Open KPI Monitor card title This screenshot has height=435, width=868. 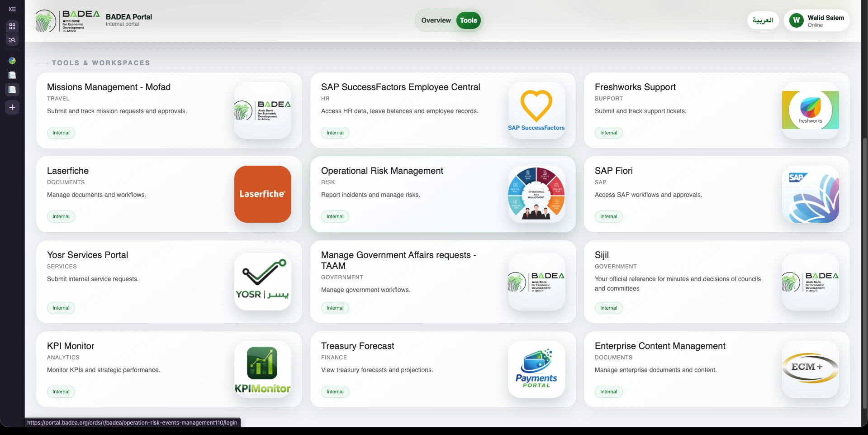click(71, 346)
